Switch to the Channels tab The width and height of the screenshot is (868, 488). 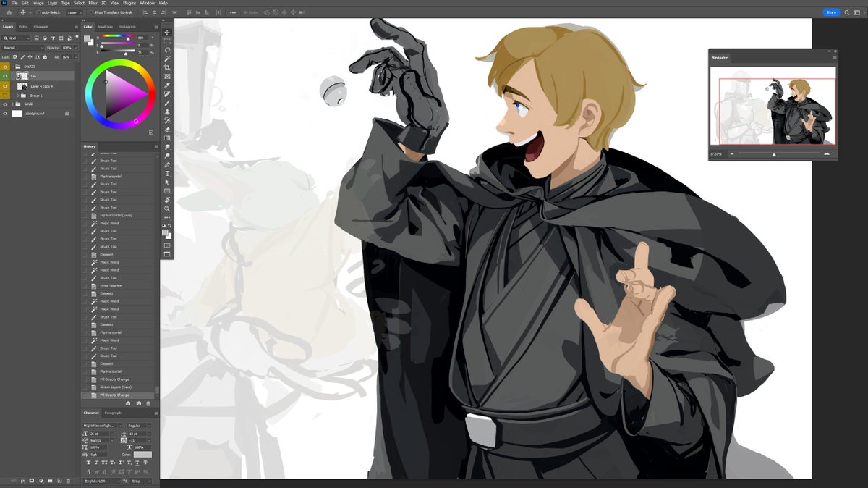tap(41, 27)
